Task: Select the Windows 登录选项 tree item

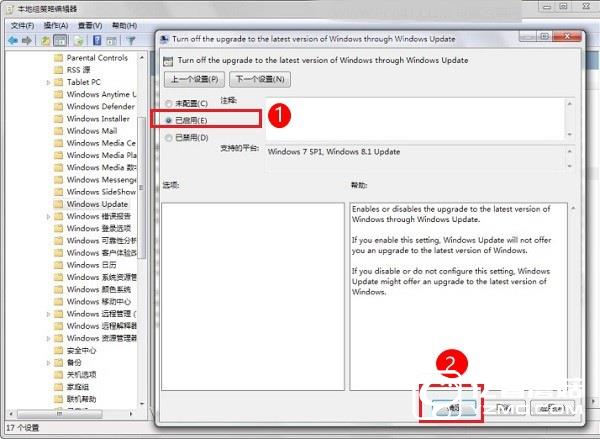Action: (99, 228)
